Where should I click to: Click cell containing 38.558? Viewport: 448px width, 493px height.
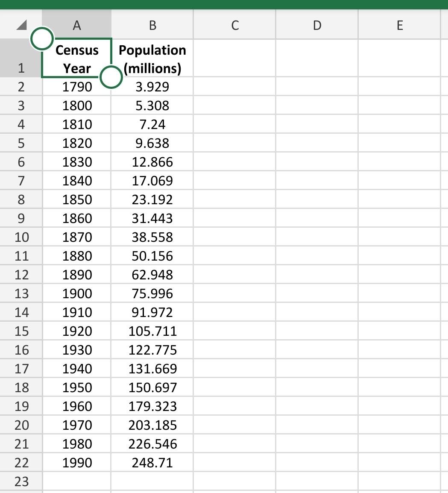pos(152,237)
